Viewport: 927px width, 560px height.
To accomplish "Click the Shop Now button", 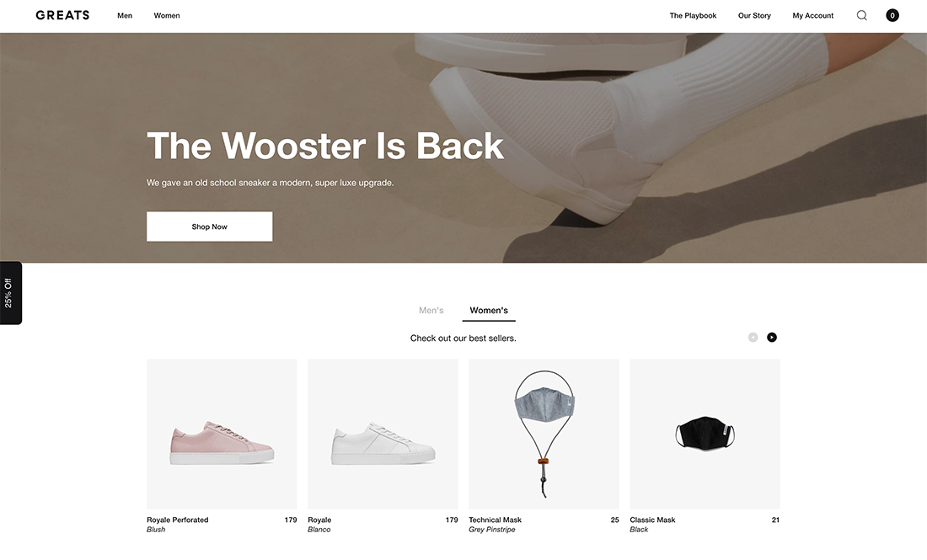I will [209, 227].
